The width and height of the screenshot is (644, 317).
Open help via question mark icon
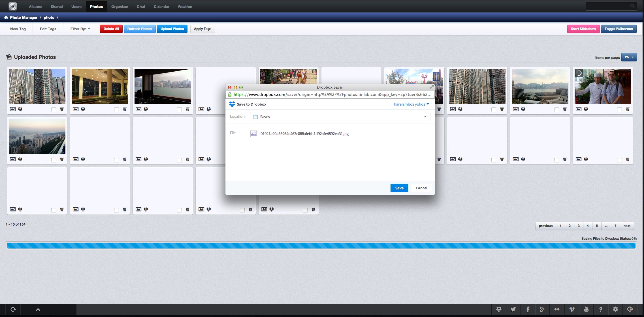pos(601,309)
